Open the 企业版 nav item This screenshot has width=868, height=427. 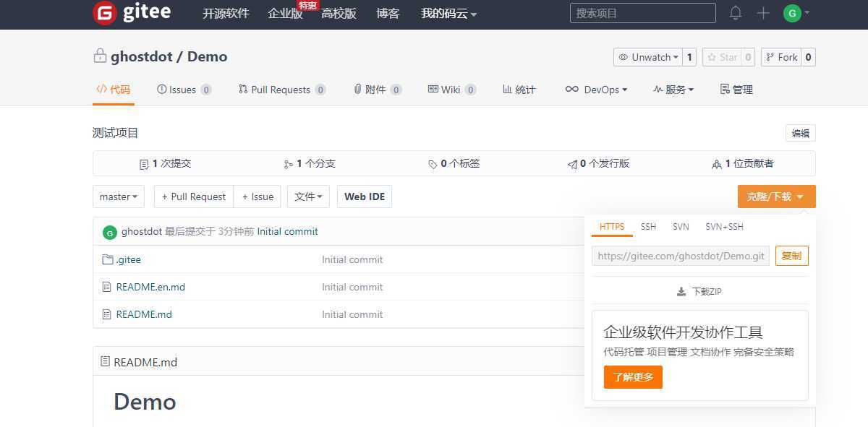tap(285, 13)
